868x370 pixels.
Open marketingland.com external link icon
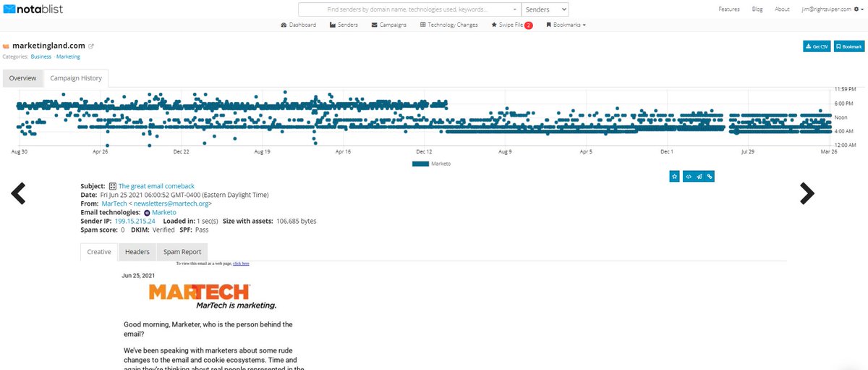(91, 46)
